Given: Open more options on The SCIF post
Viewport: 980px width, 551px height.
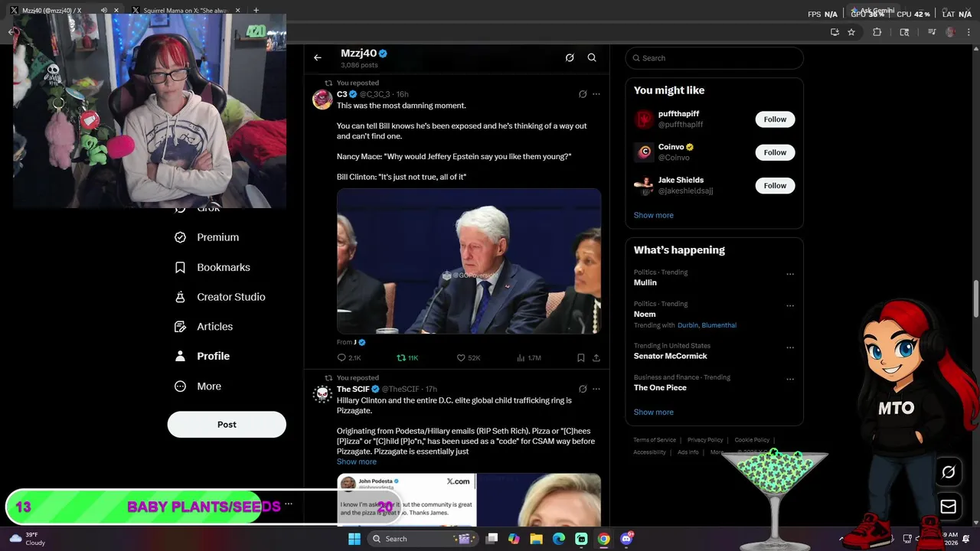Looking at the screenshot, I should coord(596,389).
